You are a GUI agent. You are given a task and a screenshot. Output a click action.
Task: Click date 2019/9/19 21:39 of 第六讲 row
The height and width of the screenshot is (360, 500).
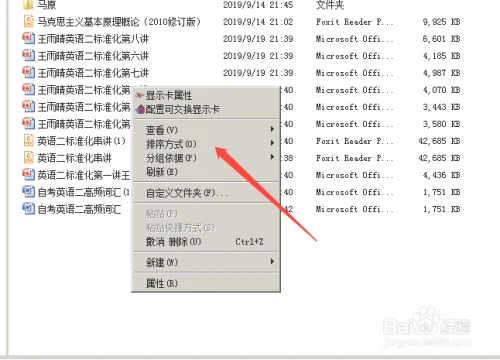pos(258,56)
